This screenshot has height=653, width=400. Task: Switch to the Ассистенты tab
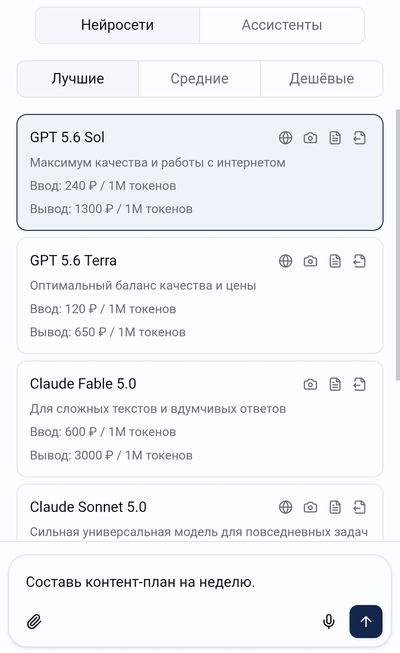click(x=282, y=25)
